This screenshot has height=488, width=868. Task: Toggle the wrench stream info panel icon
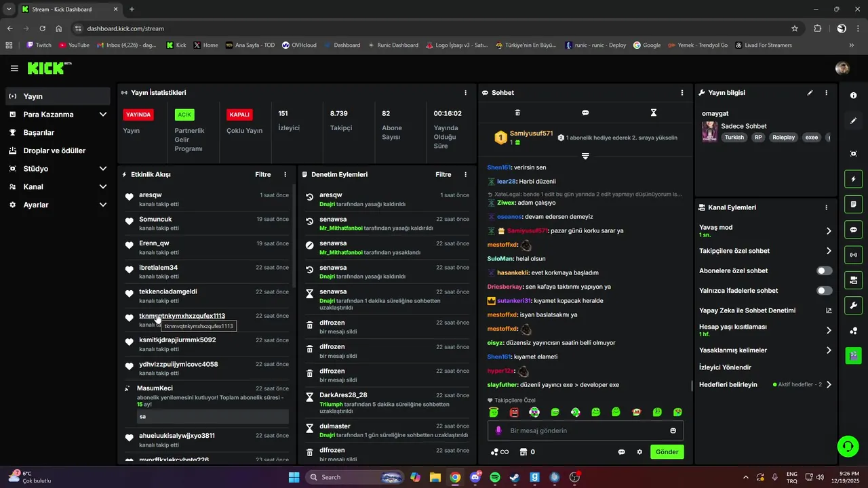[x=853, y=305]
